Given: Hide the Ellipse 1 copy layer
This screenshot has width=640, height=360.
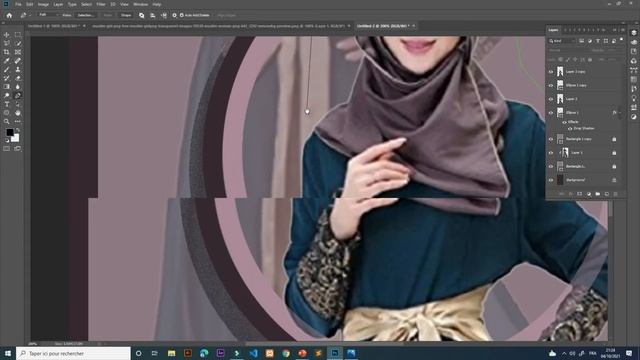Looking at the screenshot, I should (x=551, y=85).
